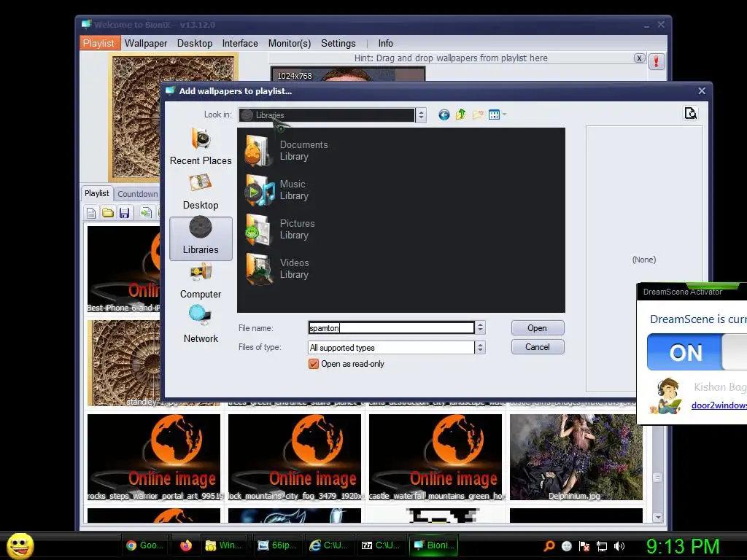Go back using the blue arrow icon
Screen dimensions: 747x560
444,114
